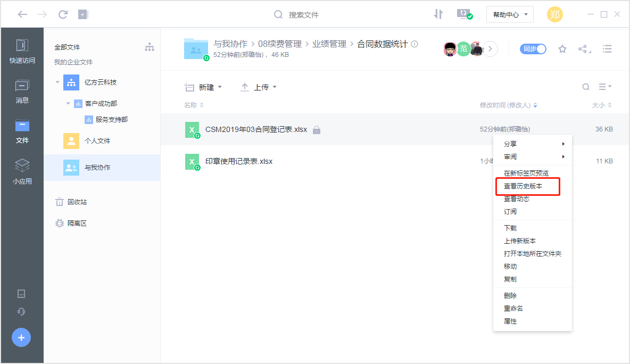This screenshot has height=364, width=630.
Task: Switch file list layout via the list icon
Action: (607, 49)
